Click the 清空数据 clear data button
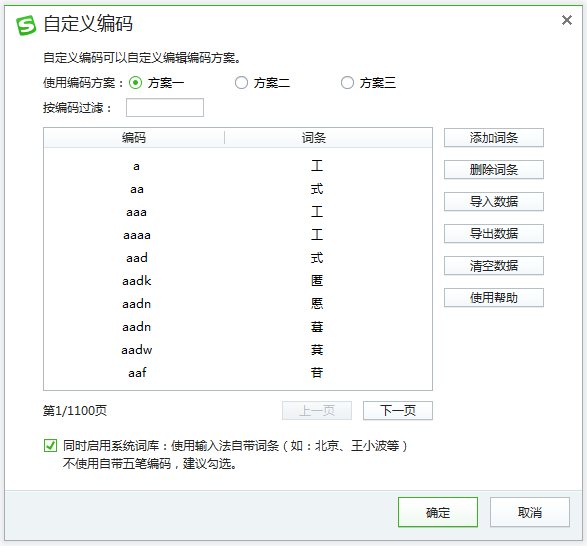Image resolution: width=587 pixels, height=546 pixels. tap(494, 266)
